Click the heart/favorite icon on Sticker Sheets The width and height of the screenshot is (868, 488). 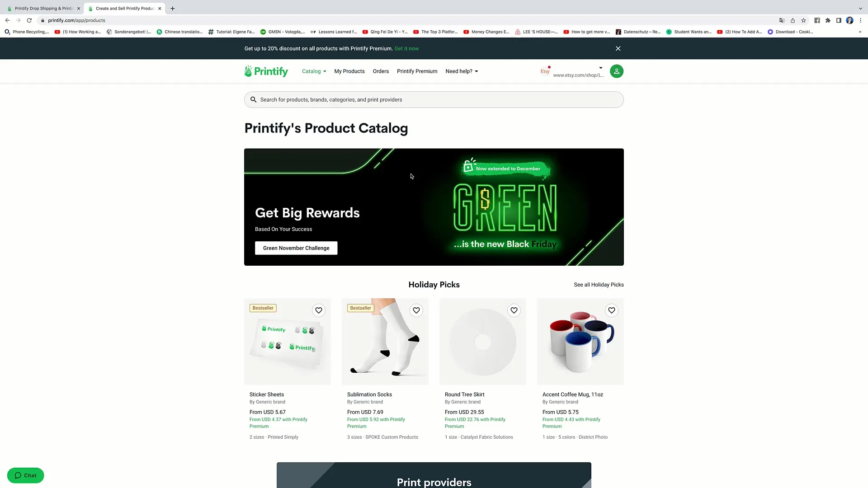318,310
